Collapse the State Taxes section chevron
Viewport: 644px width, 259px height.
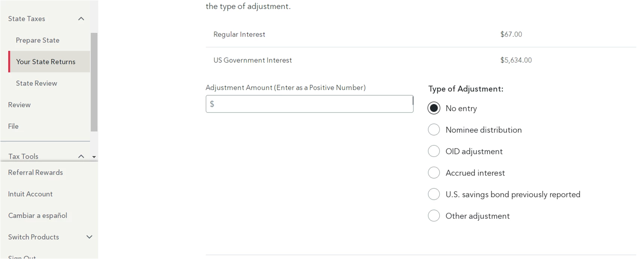point(81,19)
